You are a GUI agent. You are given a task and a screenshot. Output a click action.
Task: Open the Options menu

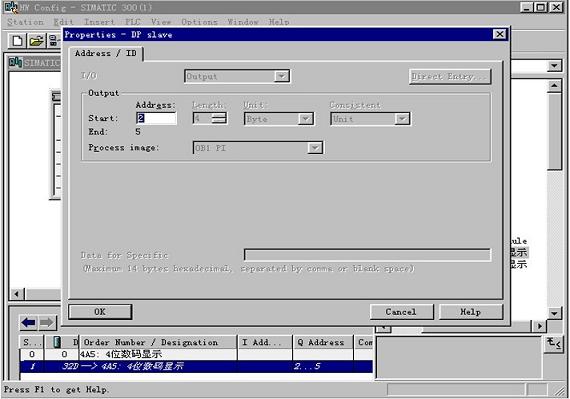pyautogui.click(x=199, y=22)
